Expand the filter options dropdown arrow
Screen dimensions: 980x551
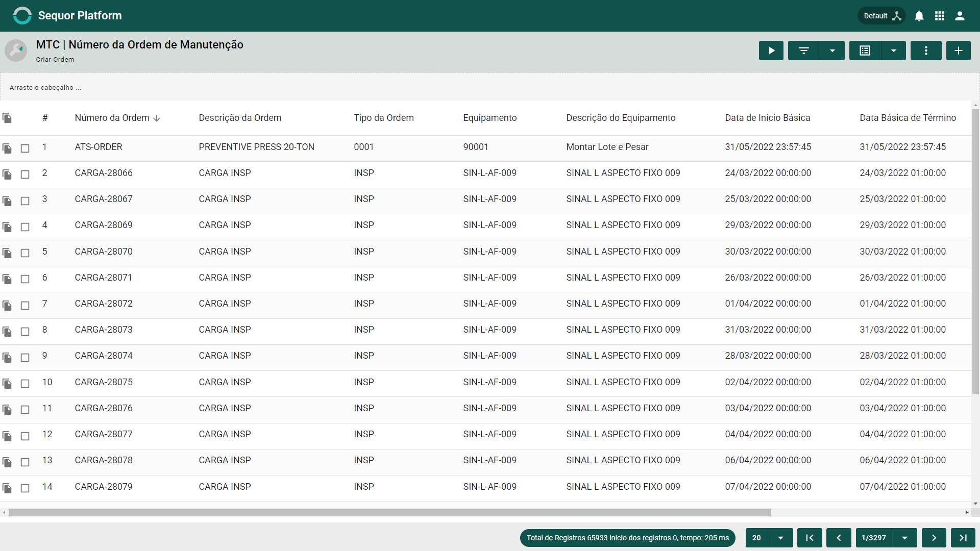point(832,51)
